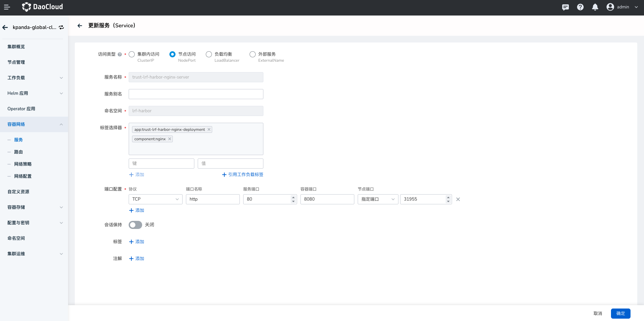The image size is (644, 321).
Task: Open 路由 in the sidebar
Action: click(x=19, y=152)
